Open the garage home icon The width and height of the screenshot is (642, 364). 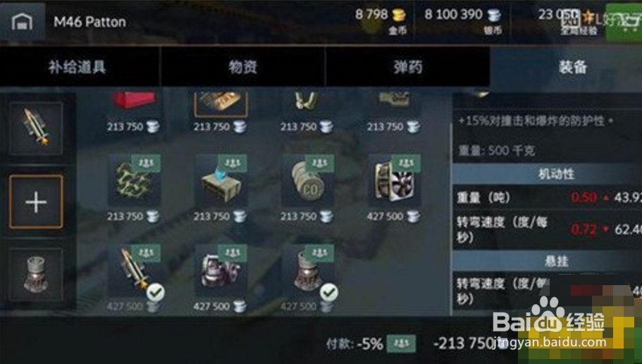(22, 22)
